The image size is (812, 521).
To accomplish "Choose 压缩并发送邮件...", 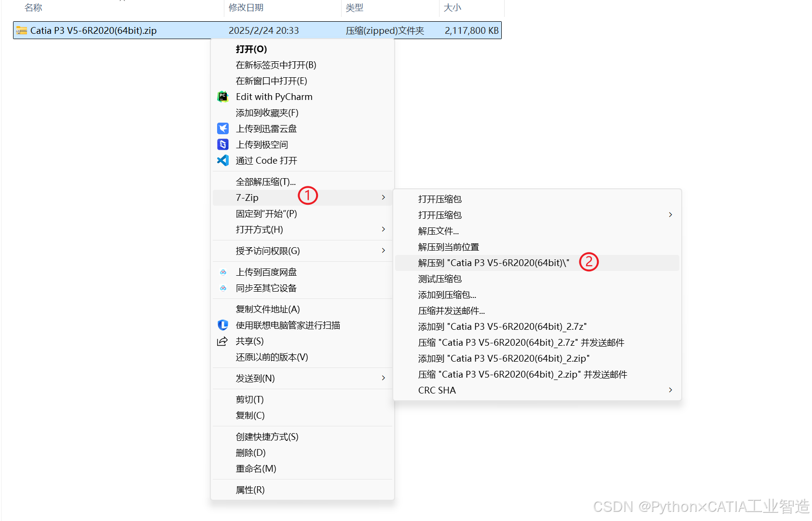I will pos(537,310).
